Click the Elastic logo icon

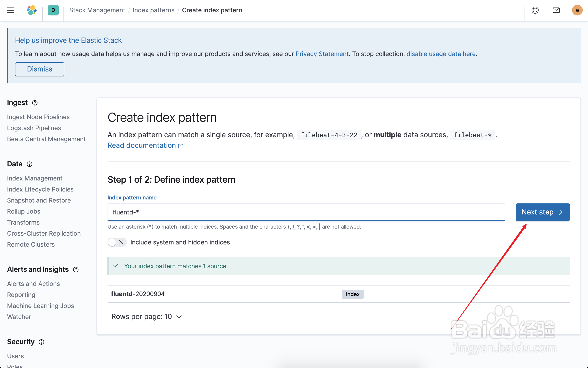32,10
